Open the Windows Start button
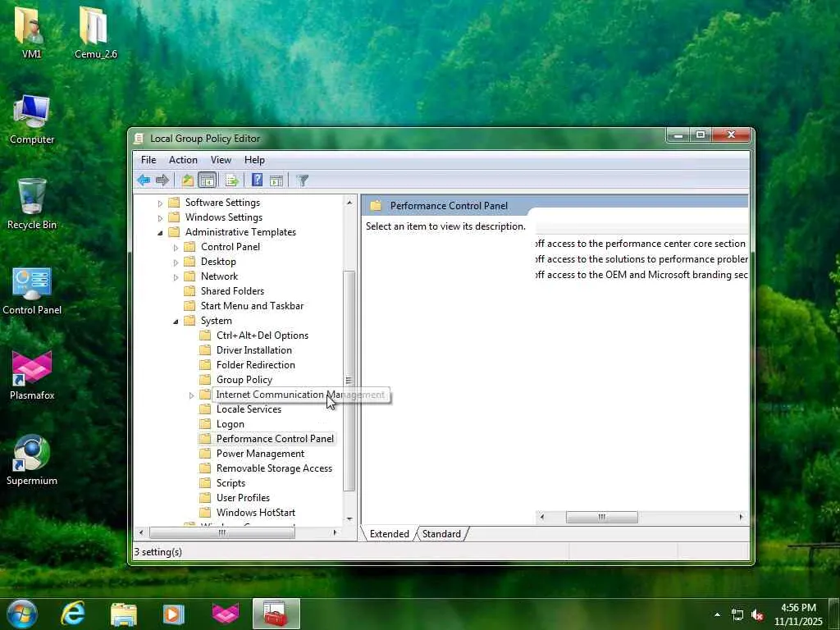Screen dimensions: 840x630 [22, 614]
